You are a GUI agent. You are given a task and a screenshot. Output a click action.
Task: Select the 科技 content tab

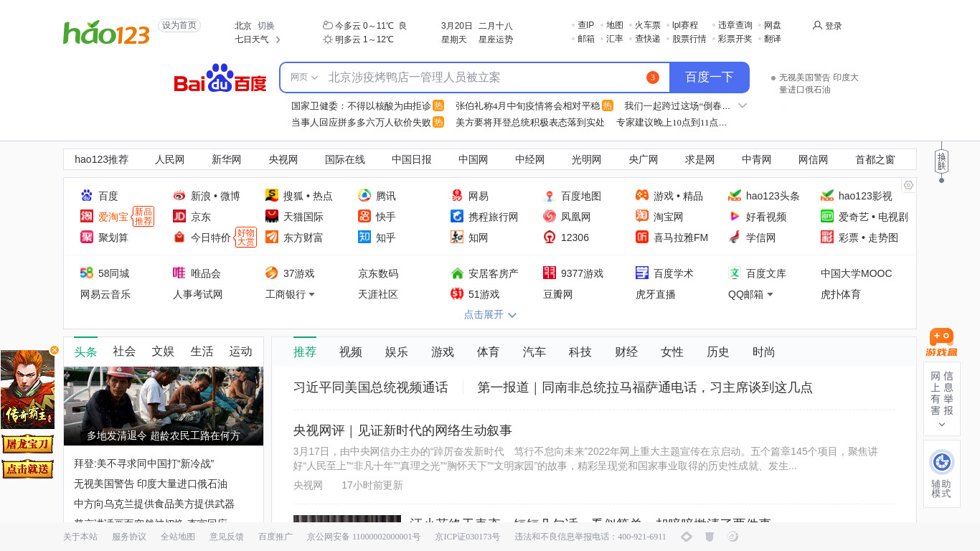[580, 352]
